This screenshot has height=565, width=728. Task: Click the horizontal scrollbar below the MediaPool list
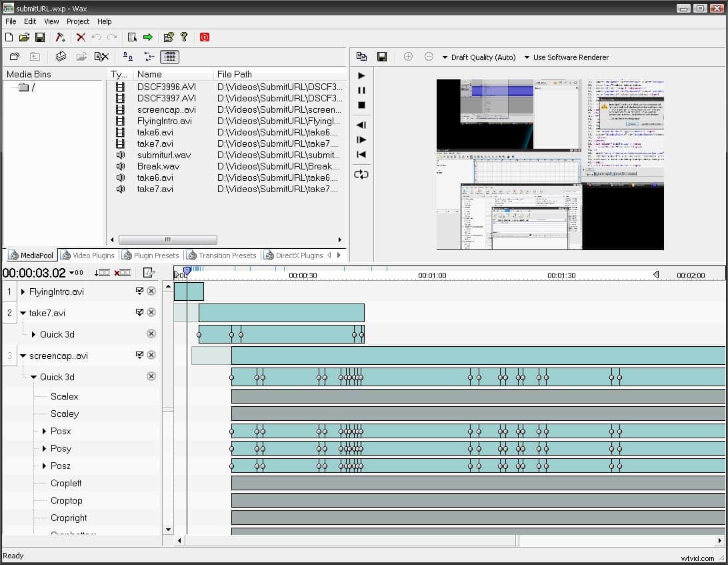point(167,239)
